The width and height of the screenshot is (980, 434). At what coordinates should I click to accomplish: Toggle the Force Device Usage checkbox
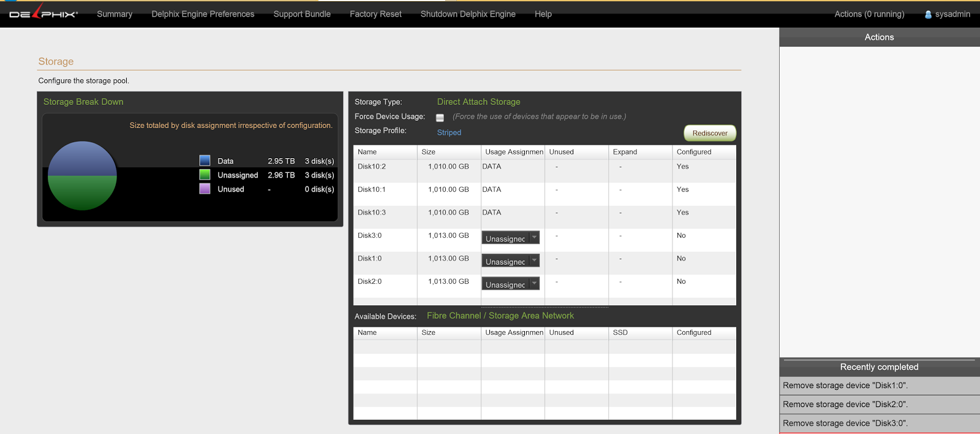pyautogui.click(x=440, y=118)
